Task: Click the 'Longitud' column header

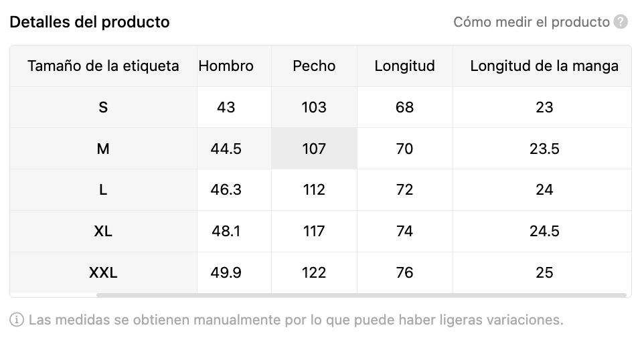Action: tap(404, 66)
